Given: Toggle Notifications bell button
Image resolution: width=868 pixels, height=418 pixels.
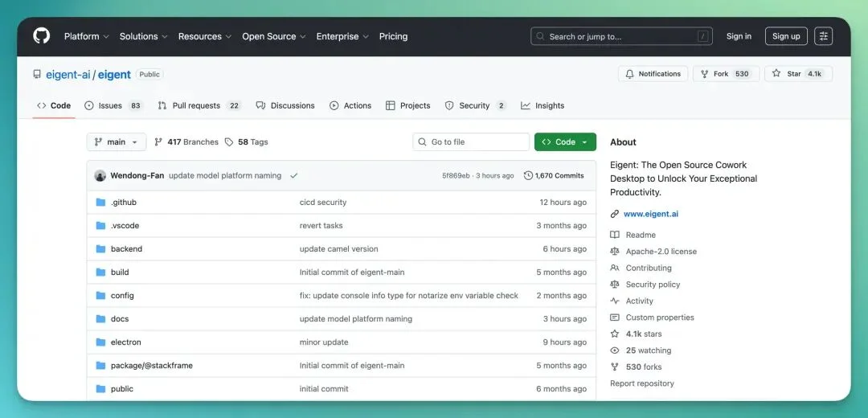Looking at the screenshot, I should pos(653,74).
